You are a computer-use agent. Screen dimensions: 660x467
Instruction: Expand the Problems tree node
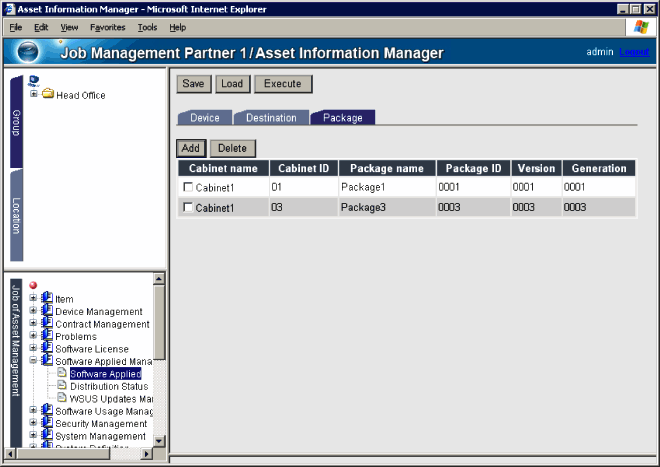[34, 336]
